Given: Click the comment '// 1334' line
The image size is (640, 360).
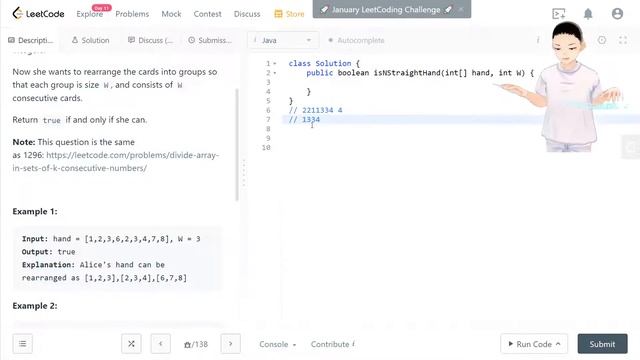Looking at the screenshot, I should pos(304,120).
